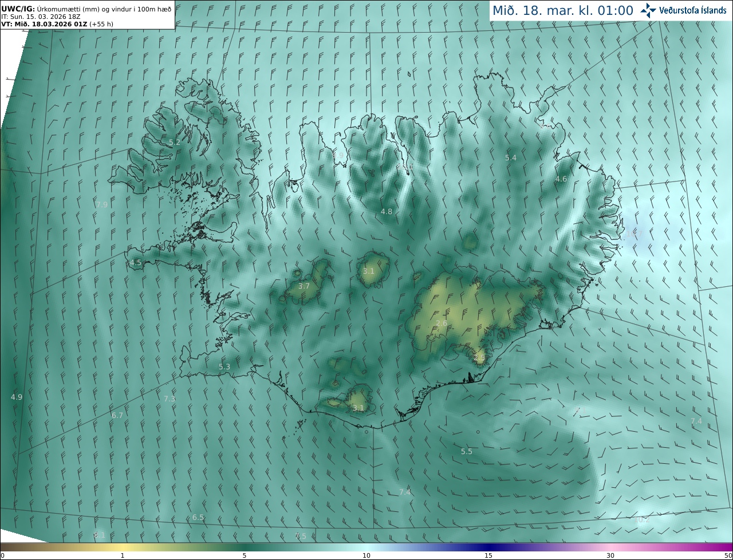
Task: Click the 4.8 value on the map
Action: click(387, 212)
